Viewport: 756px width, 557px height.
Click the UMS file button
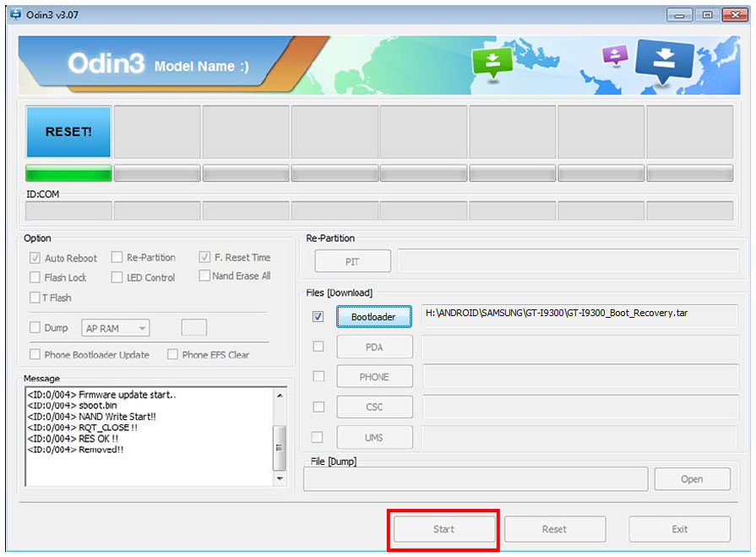375,438
